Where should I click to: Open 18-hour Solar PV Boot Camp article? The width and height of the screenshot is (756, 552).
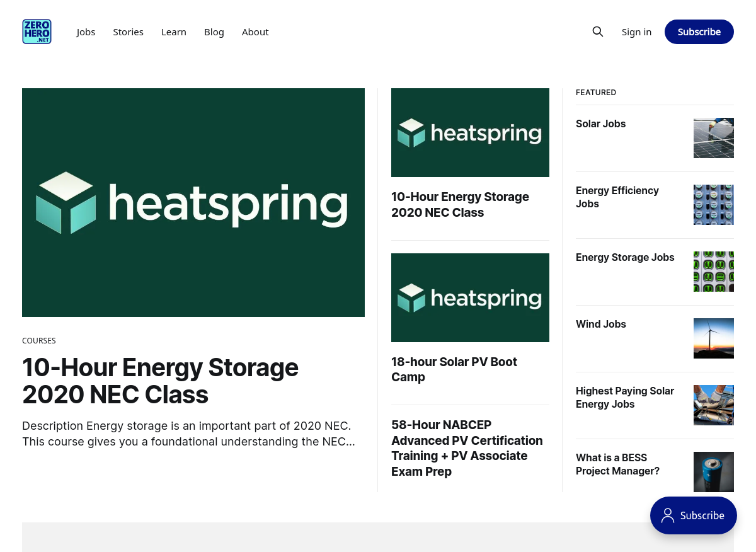click(x=454, y=369)
